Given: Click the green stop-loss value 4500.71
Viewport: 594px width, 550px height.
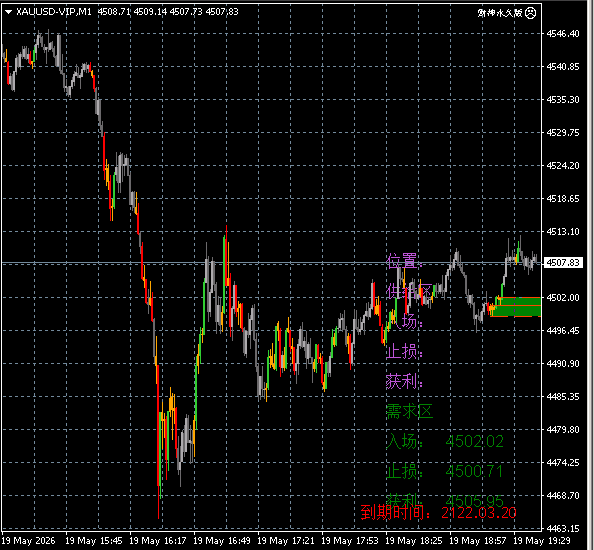Looking at the screenshot, I should click(474, 472).
